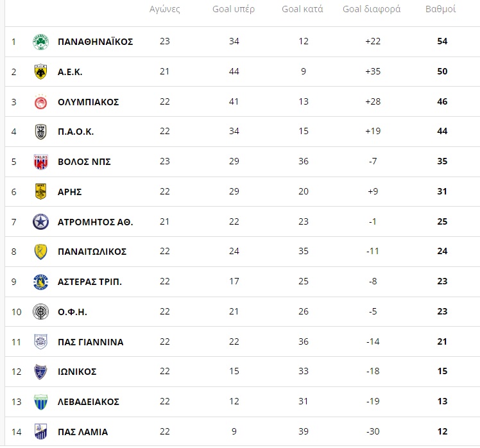
Task: Click the A.E.K. yellow eagle crest
Action: [40, 72]
